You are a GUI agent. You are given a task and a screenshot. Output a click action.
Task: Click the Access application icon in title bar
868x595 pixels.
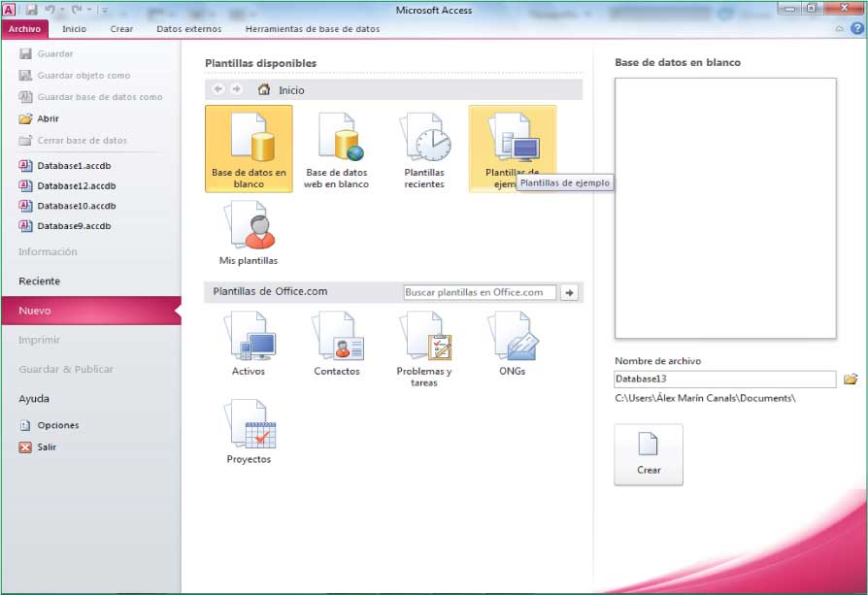(x=9, y=10)
